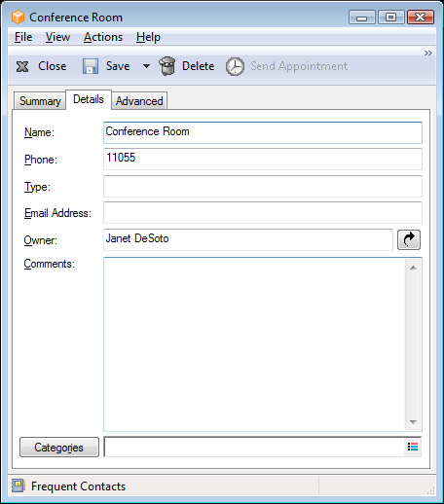Click the Save floppy disk icon
This screenshot has height=504, width=444.
pos(91,66)
